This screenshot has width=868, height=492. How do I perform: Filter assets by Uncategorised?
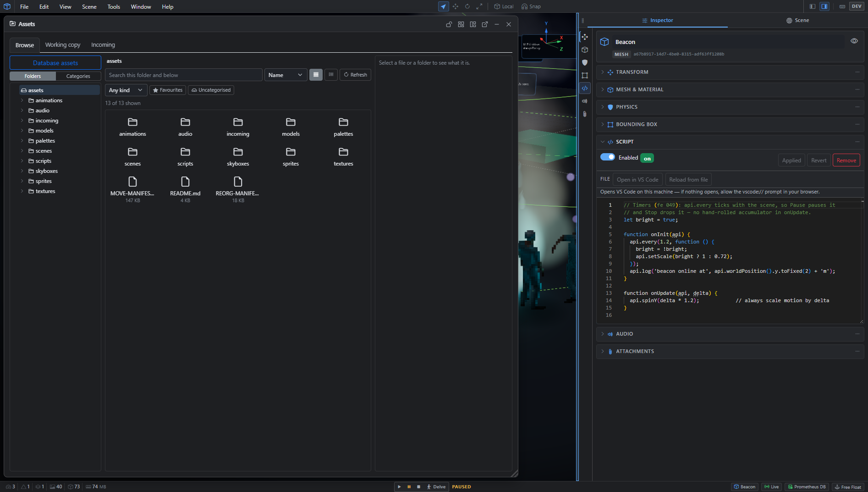click(x=211, y=90)
